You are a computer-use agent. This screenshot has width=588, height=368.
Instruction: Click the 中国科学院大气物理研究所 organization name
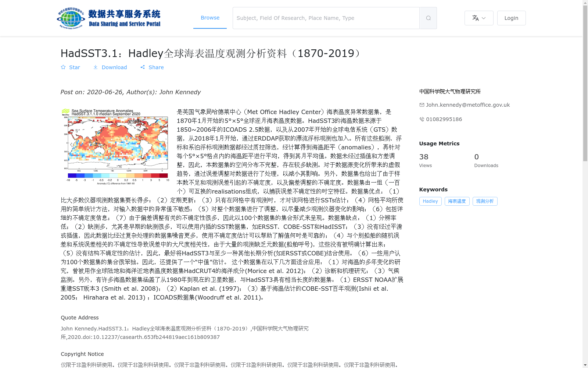click(450, 92)
